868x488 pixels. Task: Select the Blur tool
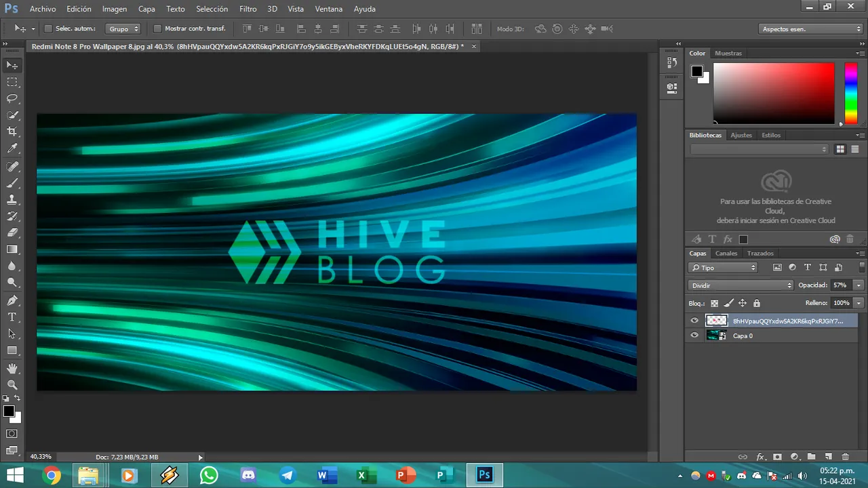tap(12, 266)
